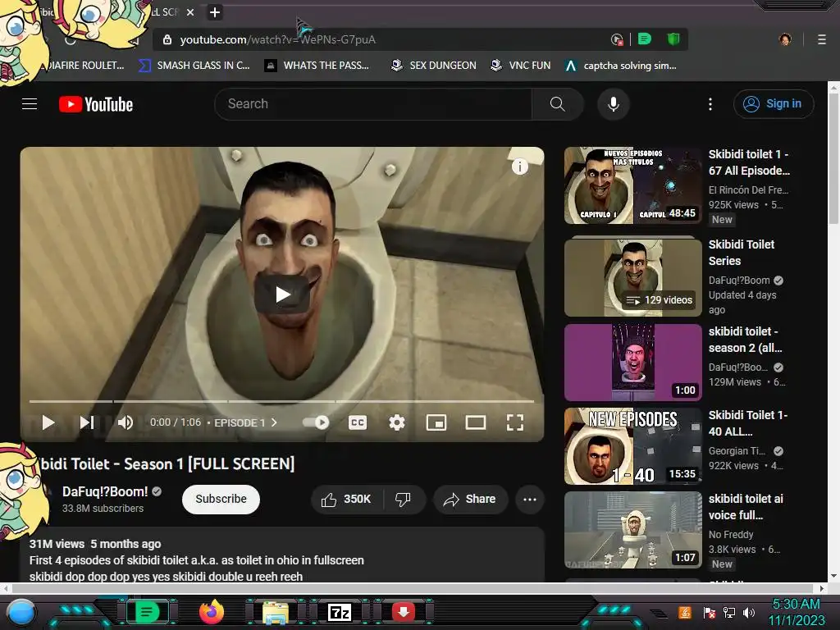Click the horizontal scrollbar track

(413, 587)
